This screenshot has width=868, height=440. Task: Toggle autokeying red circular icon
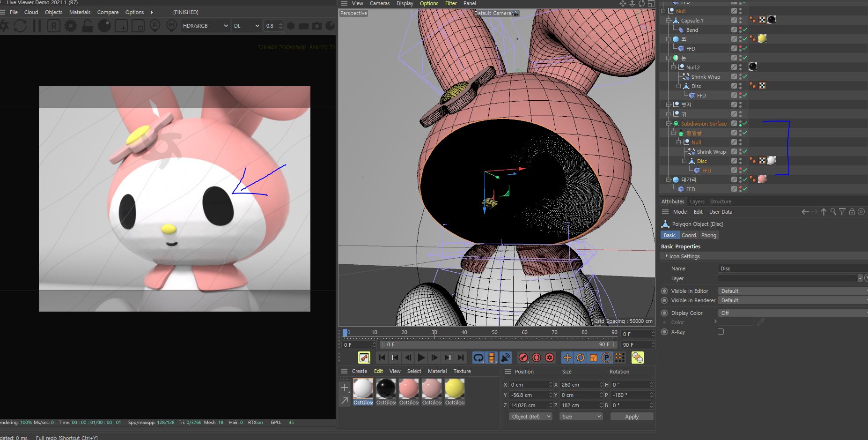pyautogui.click(x=537, y=358)
